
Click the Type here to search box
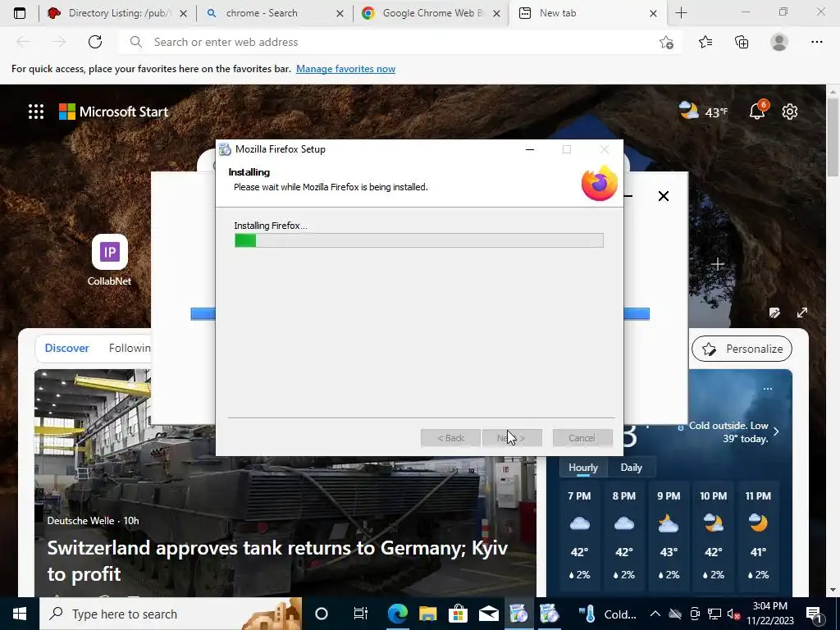[171, 614]
